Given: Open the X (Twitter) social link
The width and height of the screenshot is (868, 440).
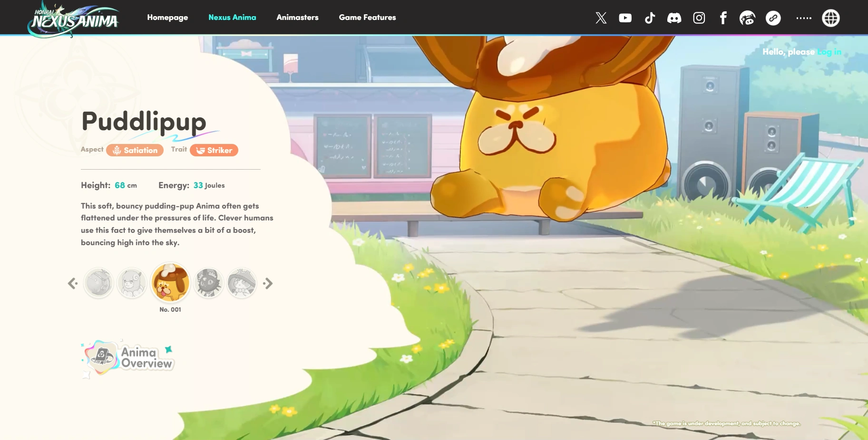Looking at the screenshot, I should click(601, 18).
